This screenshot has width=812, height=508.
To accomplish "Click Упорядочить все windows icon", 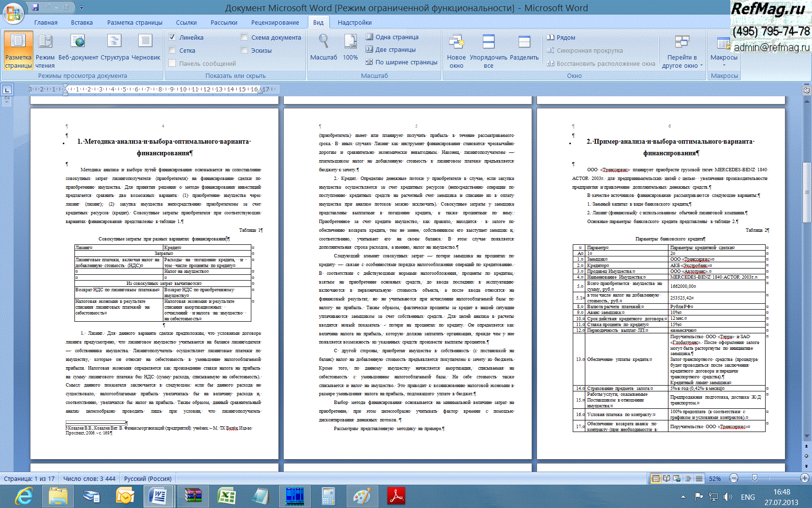I will pyautogui.click(x=489, y=43).
